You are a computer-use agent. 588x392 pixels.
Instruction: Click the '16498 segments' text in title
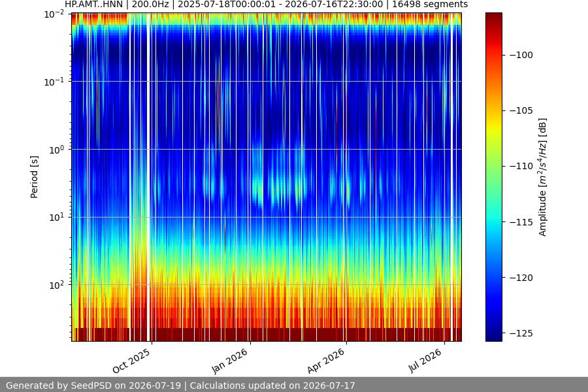430,5
